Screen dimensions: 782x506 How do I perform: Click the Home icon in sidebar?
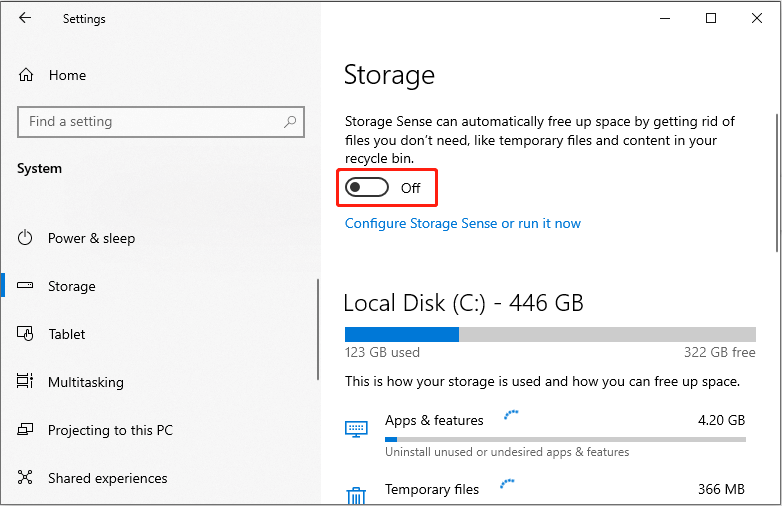26,75
